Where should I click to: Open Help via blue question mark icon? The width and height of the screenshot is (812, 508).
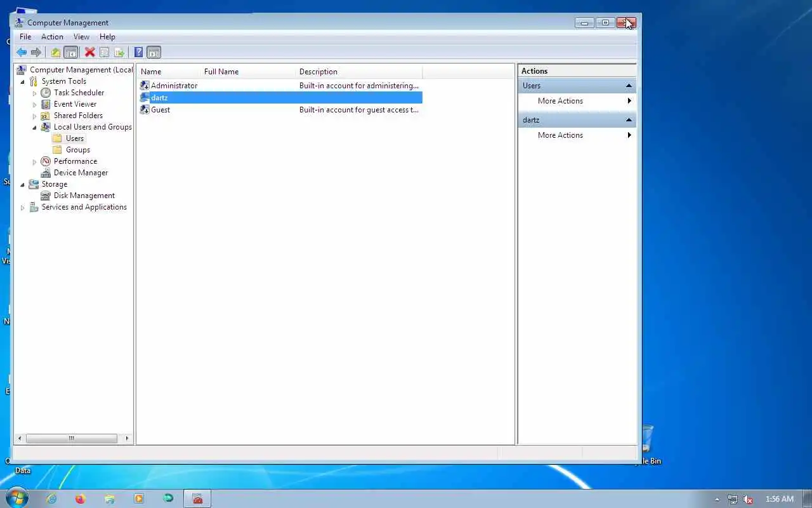[x=138, y=53]
